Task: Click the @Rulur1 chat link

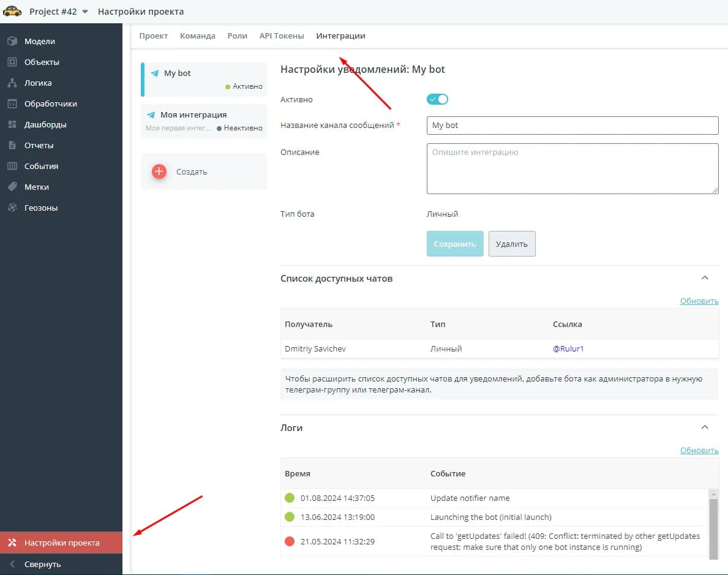Action: click(569, 349)
